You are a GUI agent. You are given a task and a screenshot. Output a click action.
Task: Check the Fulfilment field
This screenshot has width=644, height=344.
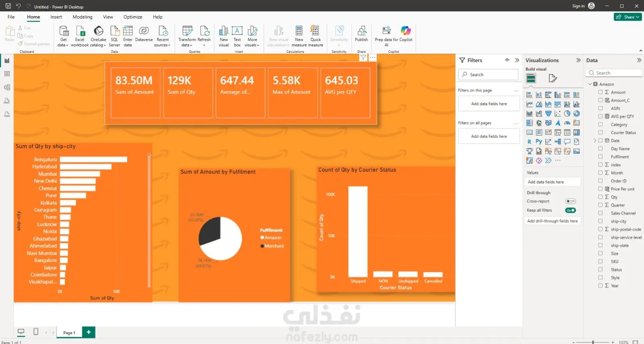600,157
